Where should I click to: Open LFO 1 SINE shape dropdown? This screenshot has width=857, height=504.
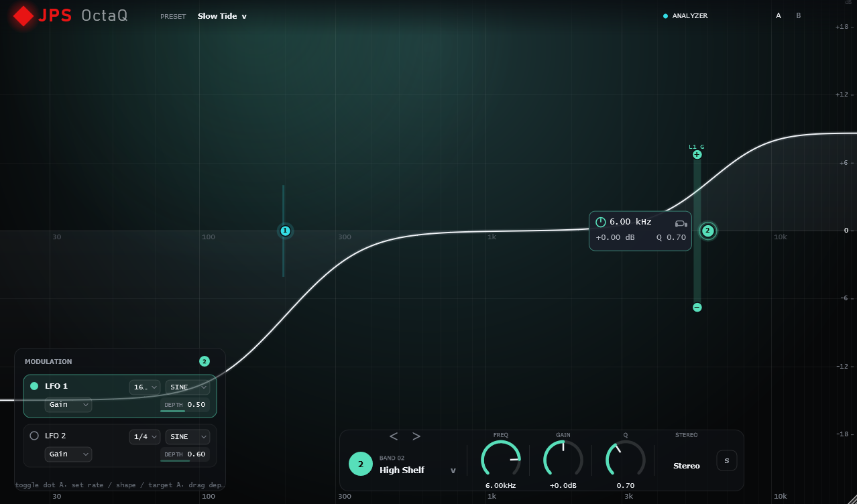188,387
